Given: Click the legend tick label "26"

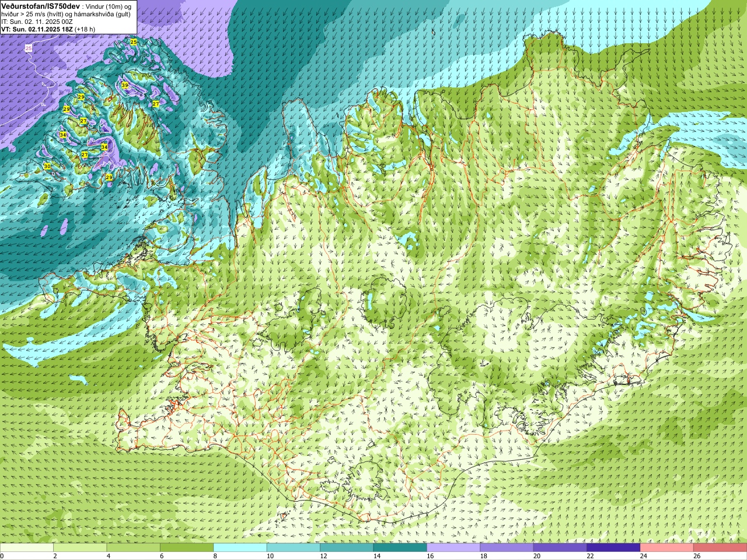Looking at the screenshot, I should pos(696,556).
